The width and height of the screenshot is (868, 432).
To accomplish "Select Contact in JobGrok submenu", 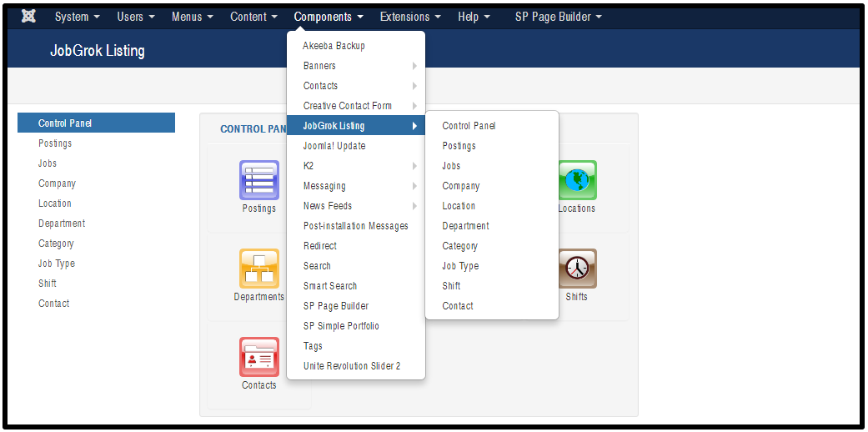I will [x=492, y=306].
